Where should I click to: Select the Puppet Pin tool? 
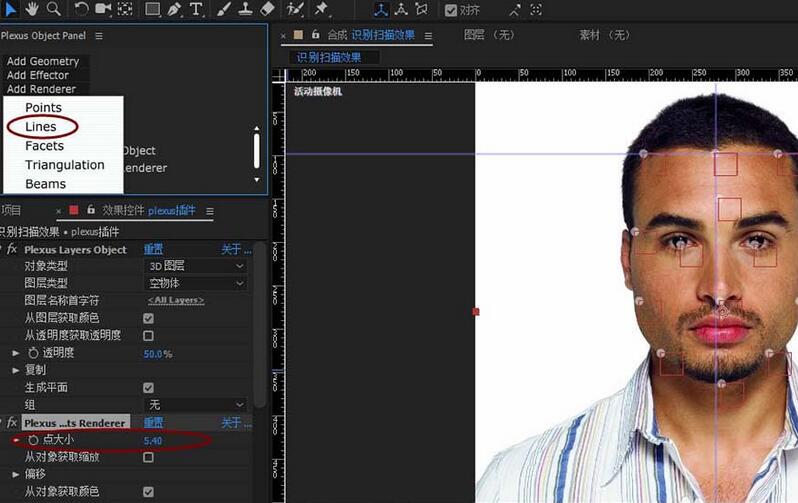[x=322, y=10]
